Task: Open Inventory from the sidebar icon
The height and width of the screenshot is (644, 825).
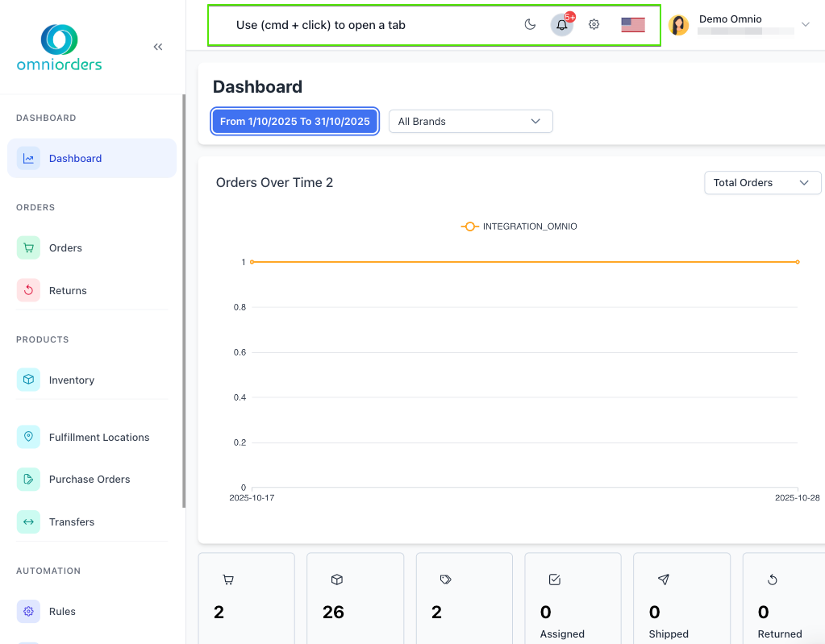Action: (x=27, y=379)
